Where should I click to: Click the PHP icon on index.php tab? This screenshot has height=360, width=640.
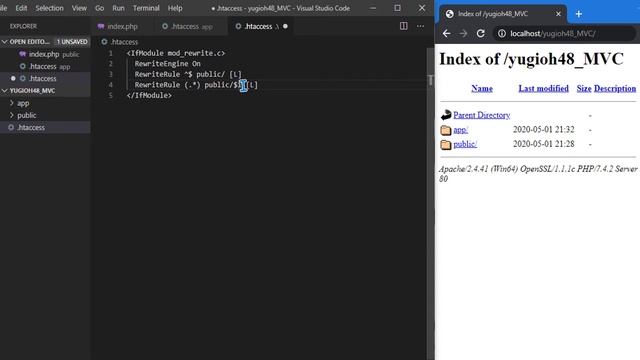click(x=101, y=26)
